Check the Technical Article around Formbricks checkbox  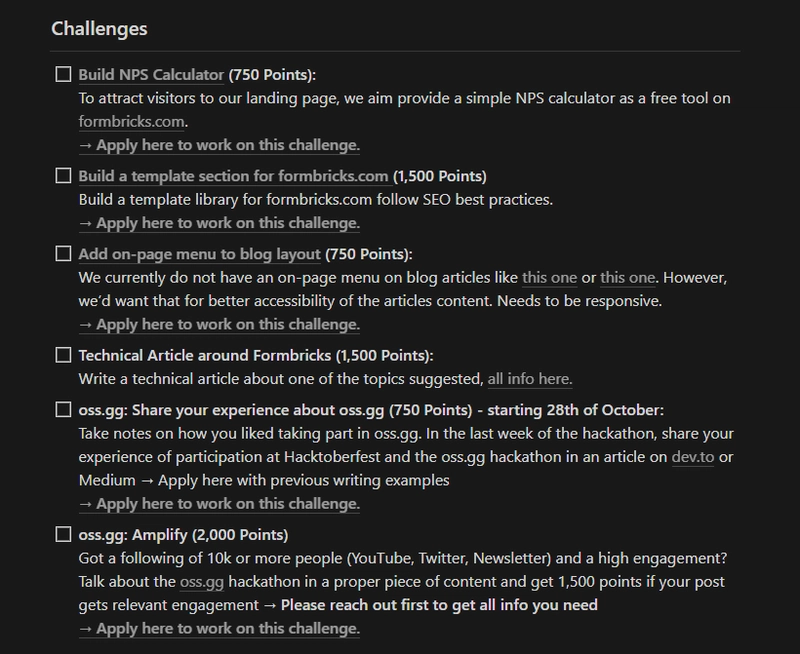(x=63, y=355)
